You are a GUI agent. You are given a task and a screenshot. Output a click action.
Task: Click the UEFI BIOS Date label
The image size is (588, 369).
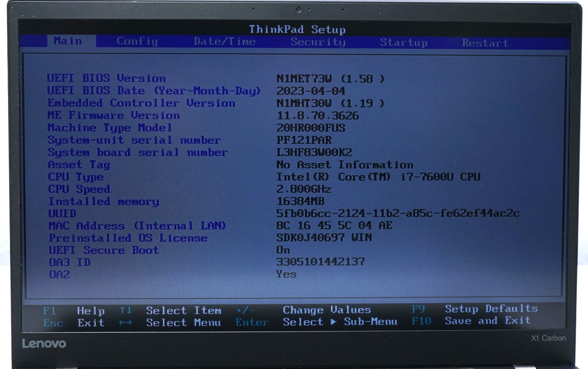[154, 91]
